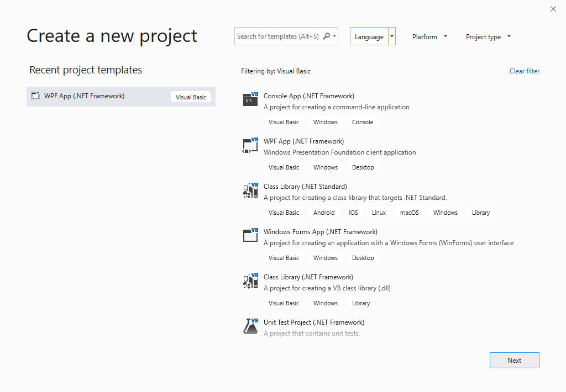Viewport: 566px width, 392px height.
Task: Toggle the macOS tag under Class Library
Action: coord(409,212)
